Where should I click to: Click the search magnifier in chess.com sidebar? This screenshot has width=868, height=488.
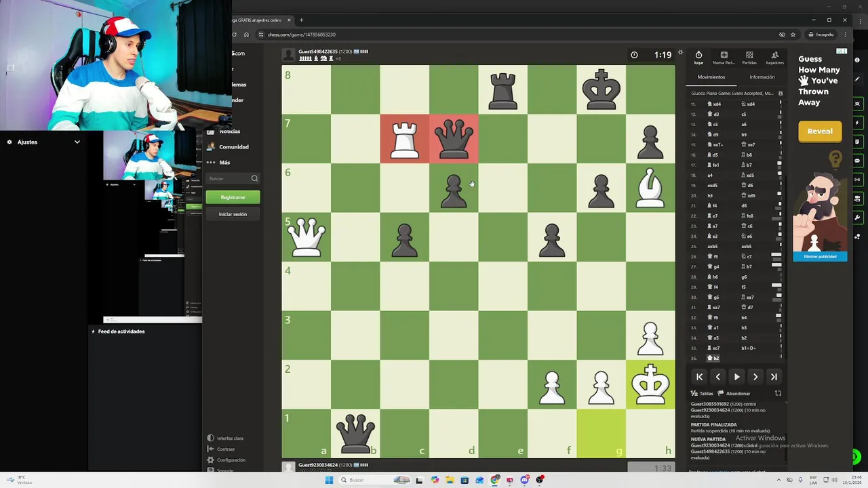tap(254, 178)
